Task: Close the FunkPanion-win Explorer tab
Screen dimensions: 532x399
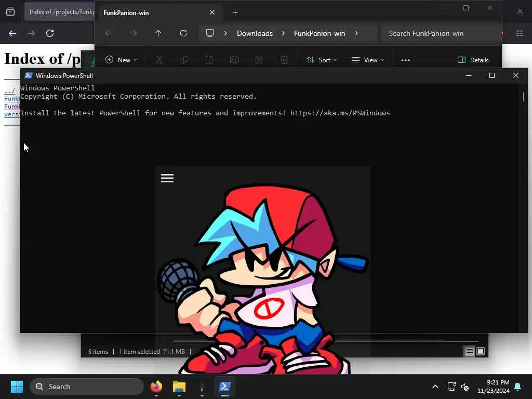Action: (212, 12)
